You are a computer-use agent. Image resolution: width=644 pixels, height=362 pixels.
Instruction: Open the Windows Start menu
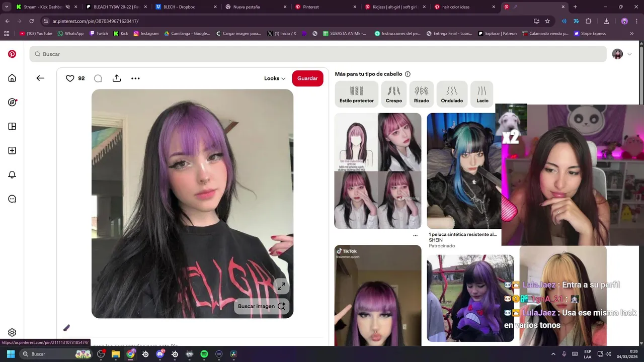pos(11,354)
